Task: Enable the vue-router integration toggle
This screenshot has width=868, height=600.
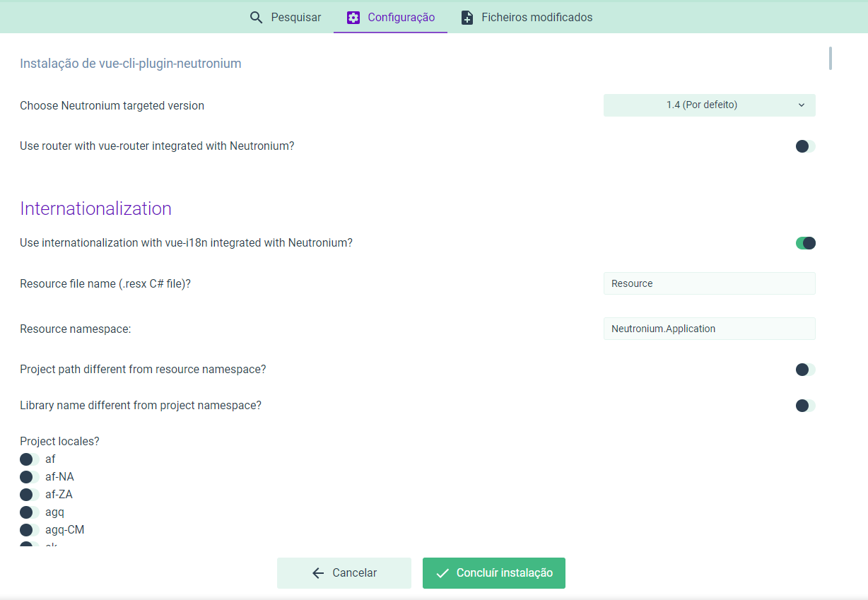Action: tap(805, 146)
